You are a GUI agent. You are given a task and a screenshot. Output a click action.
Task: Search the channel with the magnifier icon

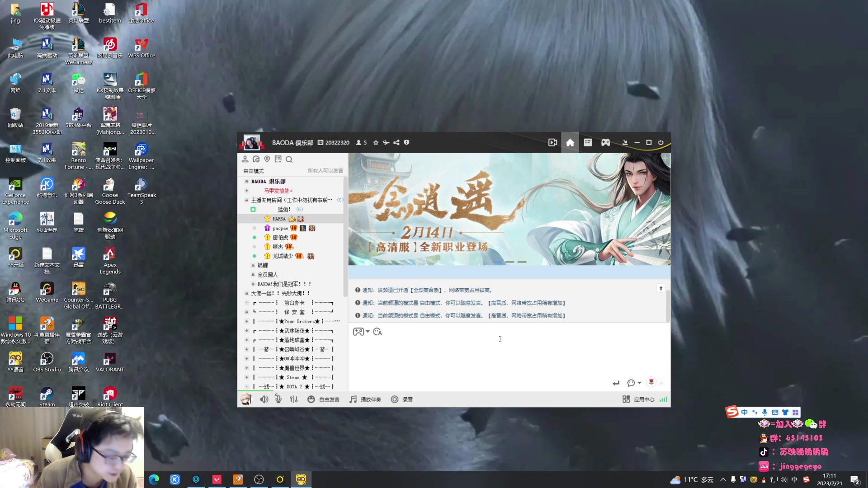[289, 159]
